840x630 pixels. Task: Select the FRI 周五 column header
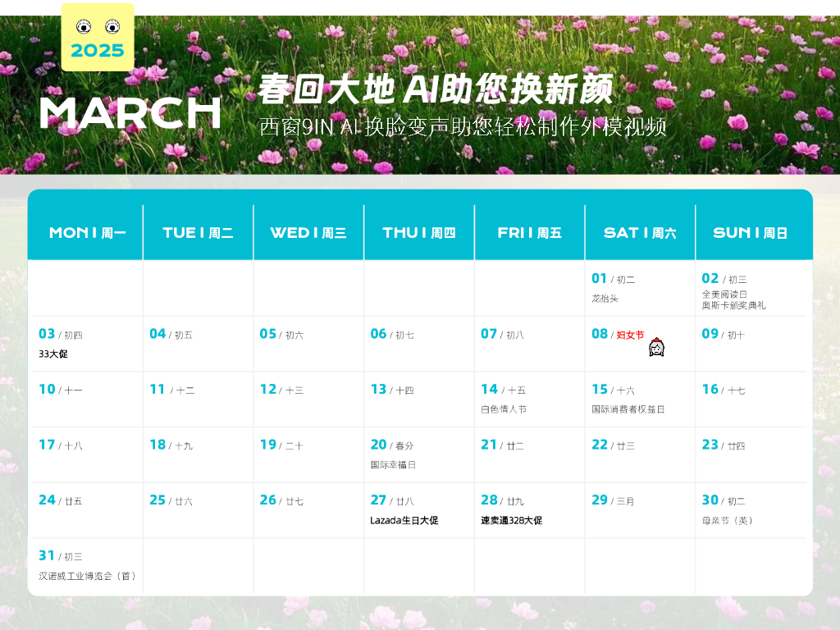(x=529, y=233)
